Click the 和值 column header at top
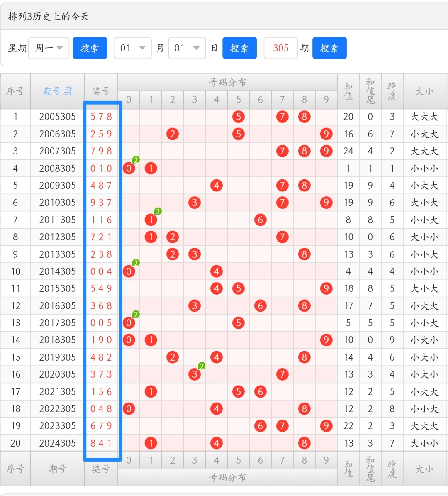The image size is (448, 496). pyautogui.click(x=348, y=91)
